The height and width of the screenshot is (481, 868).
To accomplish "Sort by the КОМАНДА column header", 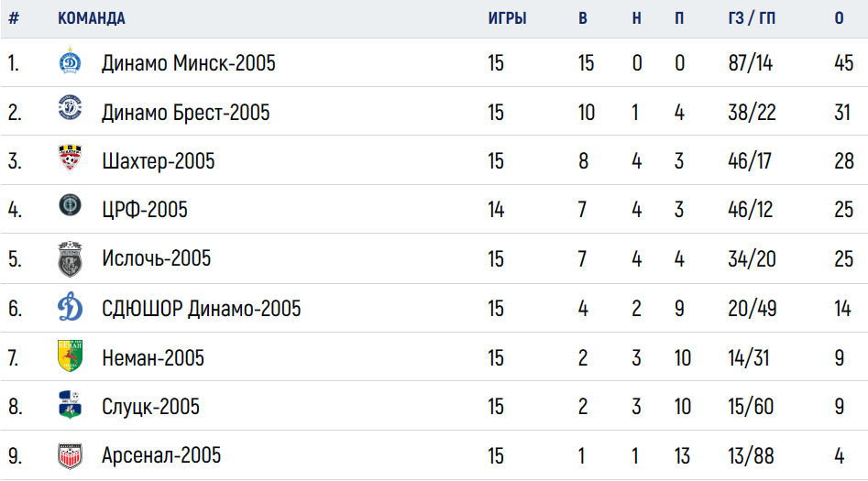I will [x=92, y=18].
